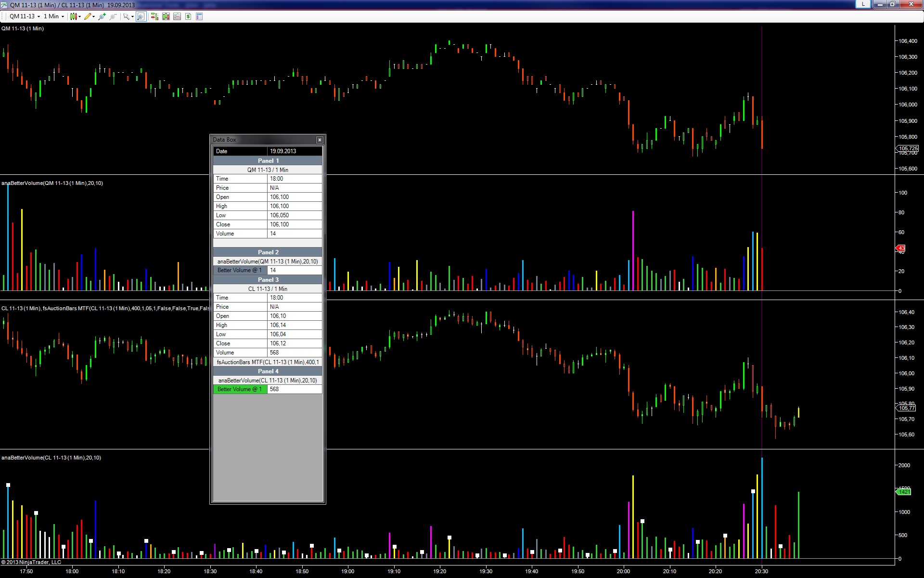Click the 19:00 time axis label
The height and width of the screenshot is (578, 924).
[348, 571]
